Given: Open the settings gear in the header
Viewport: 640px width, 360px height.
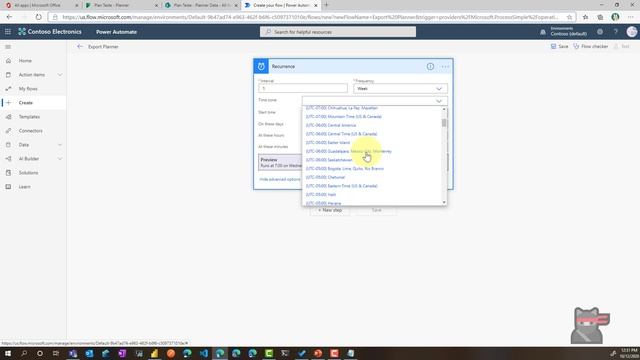Looking at the screenshot, I should 600,31.
